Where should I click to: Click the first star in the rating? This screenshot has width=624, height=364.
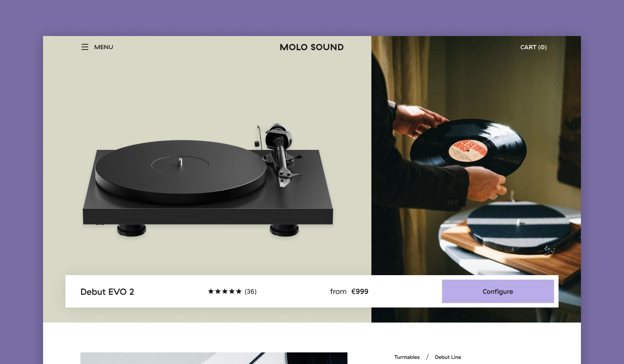211,292
